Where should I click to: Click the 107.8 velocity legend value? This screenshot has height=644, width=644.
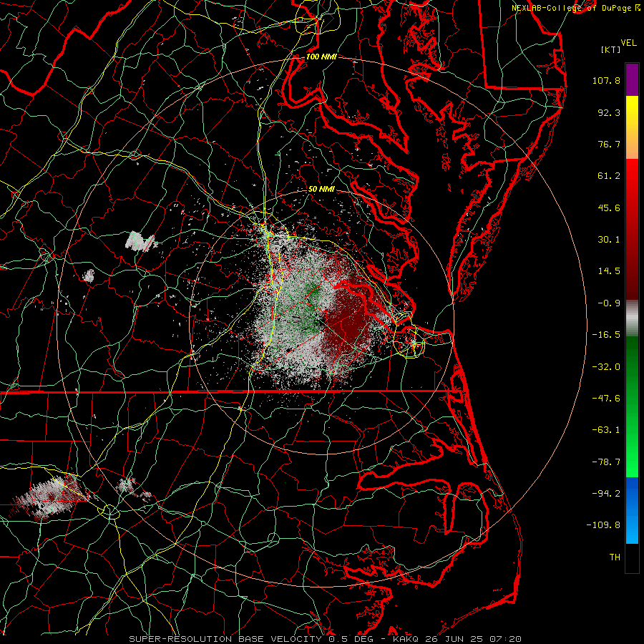[x=606, y=80]
